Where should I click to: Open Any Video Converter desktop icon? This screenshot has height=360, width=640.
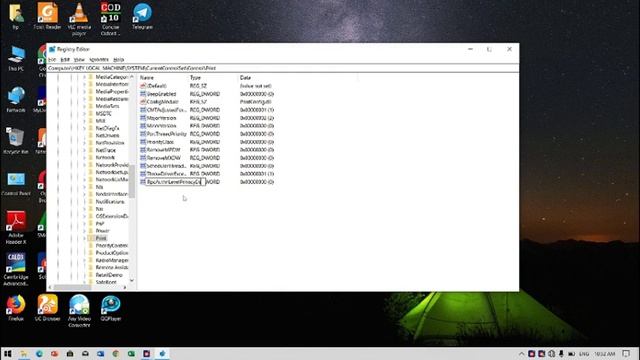(x=79, y=311)
